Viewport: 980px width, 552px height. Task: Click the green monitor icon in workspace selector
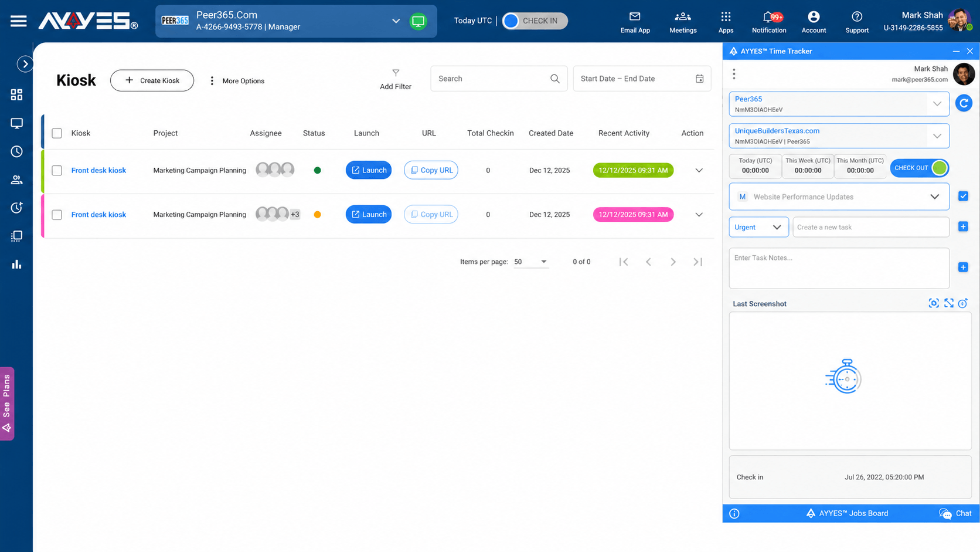click(418, 21)
